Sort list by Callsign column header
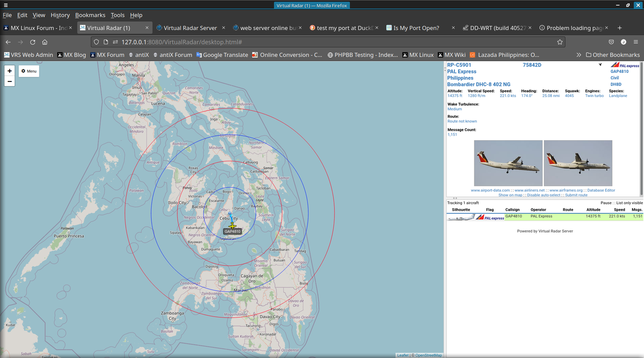Viewport: 644px width, 358px height. click(512, 210)
